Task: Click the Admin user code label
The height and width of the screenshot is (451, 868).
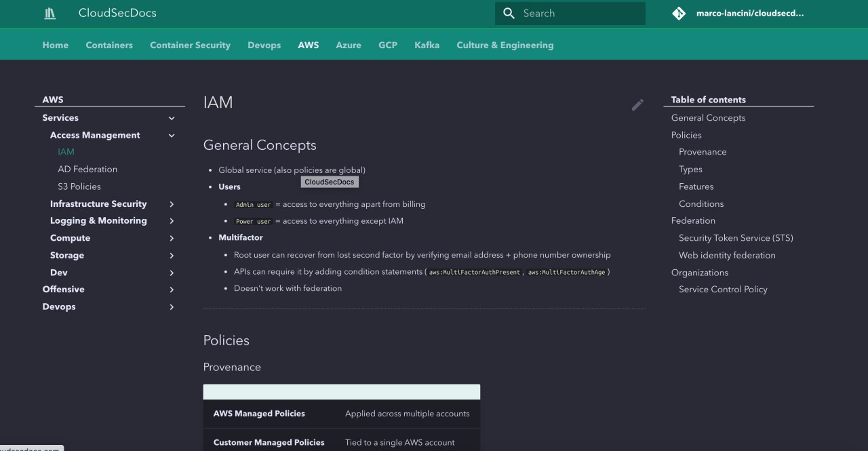Action: [254, 205]
